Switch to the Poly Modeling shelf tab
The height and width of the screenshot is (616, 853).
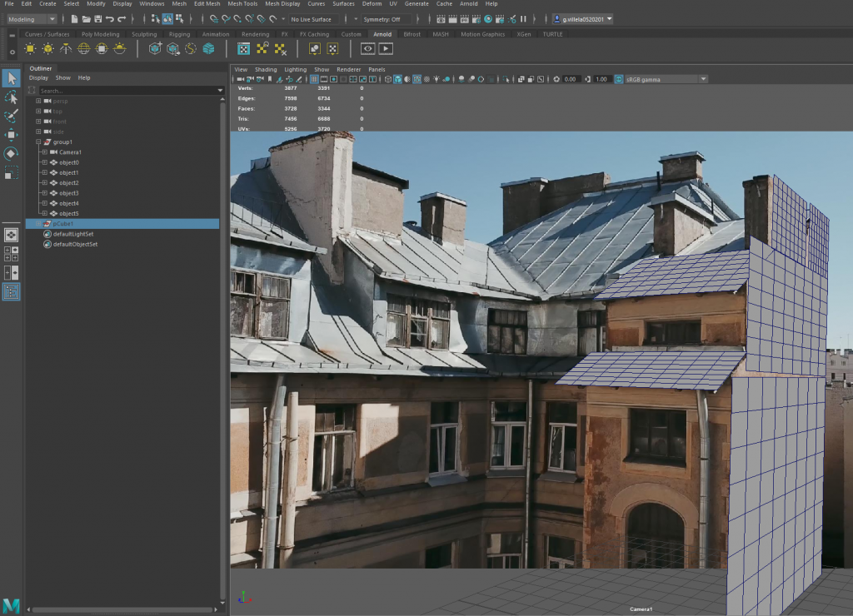pos(100,34)
